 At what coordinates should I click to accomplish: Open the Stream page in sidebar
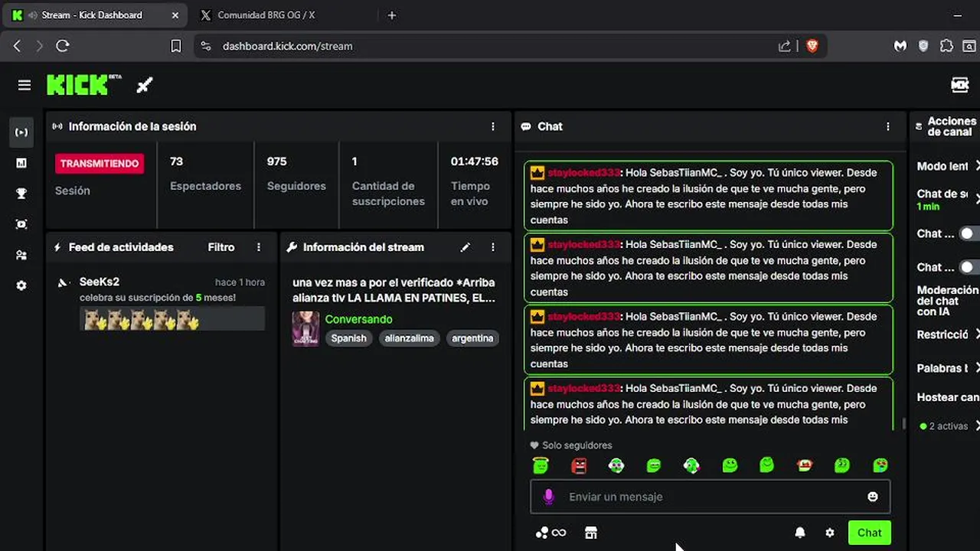[x=21, y=132]
